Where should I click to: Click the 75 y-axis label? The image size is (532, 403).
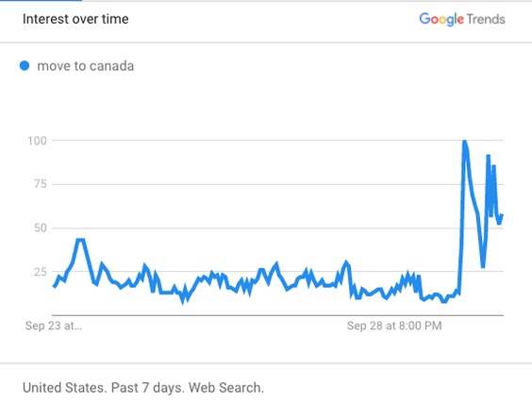tap(40, 184)
